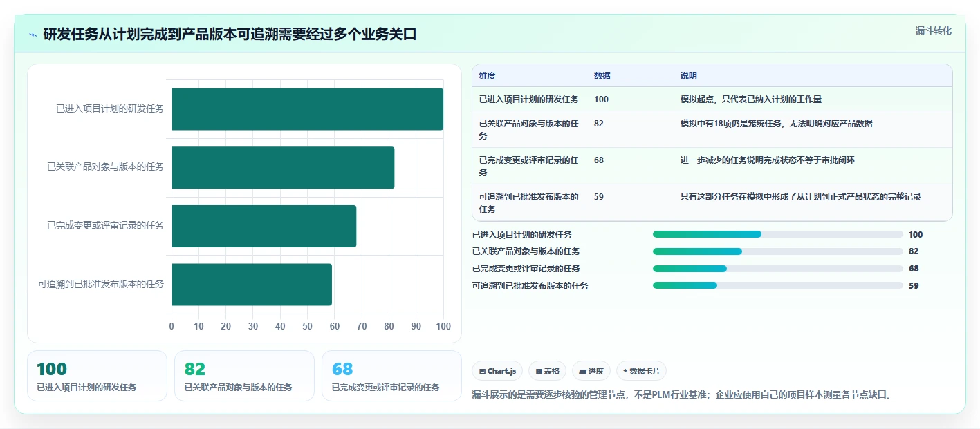Image resolution: width=980 pixels, height=429 pixels.
Task: Click table cell 可追溯到已批准发布版本的任务
Action: 529,202
